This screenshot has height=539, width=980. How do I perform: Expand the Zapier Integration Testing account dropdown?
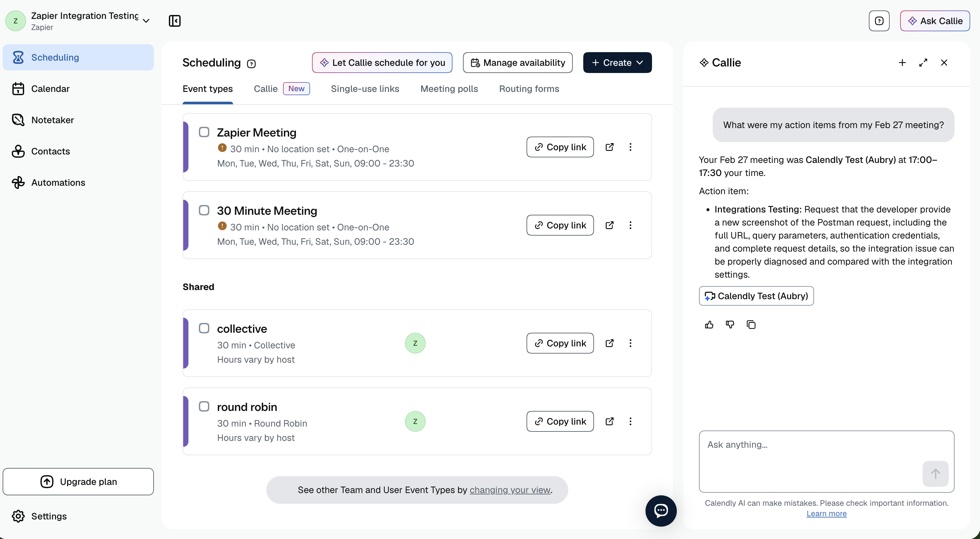[x=146, y=21]
